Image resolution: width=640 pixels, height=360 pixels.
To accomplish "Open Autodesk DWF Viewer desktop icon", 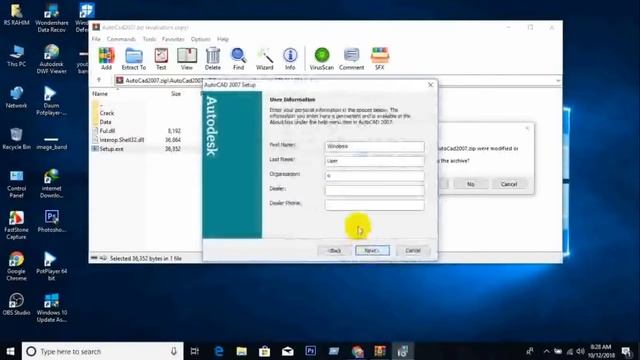I will [51, 59].
